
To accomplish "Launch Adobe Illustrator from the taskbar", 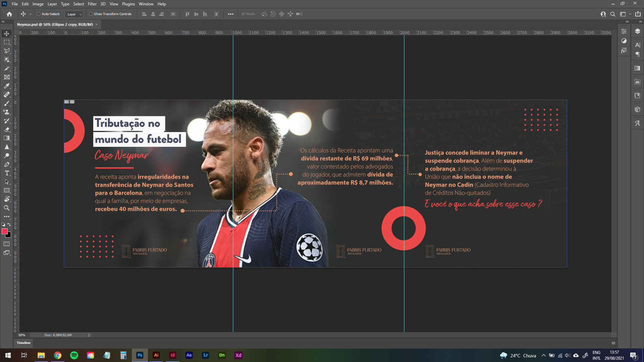I will (x=156, y=355).
